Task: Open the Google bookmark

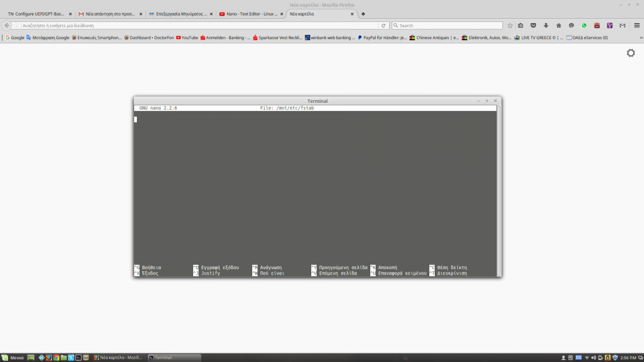Action: pyautogui.click(x=15, y=38)
